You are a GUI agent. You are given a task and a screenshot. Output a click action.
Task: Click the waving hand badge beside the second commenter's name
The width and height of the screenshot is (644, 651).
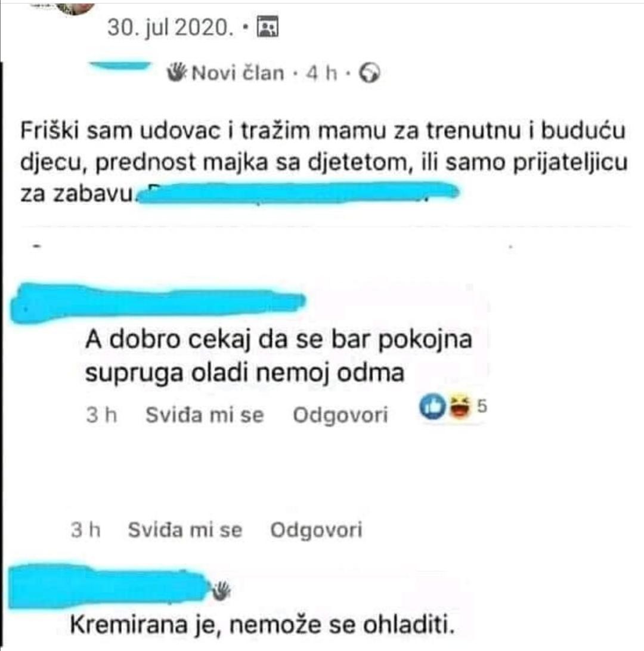[222, 590]
